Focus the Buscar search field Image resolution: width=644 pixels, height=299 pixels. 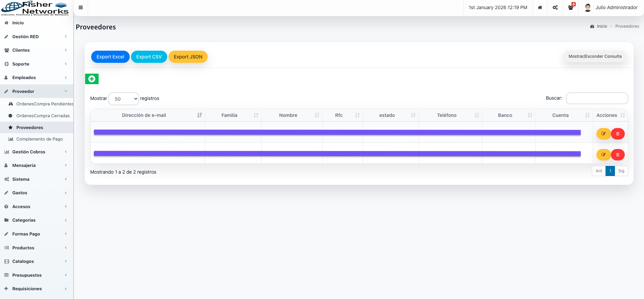(x=597, y=98)
